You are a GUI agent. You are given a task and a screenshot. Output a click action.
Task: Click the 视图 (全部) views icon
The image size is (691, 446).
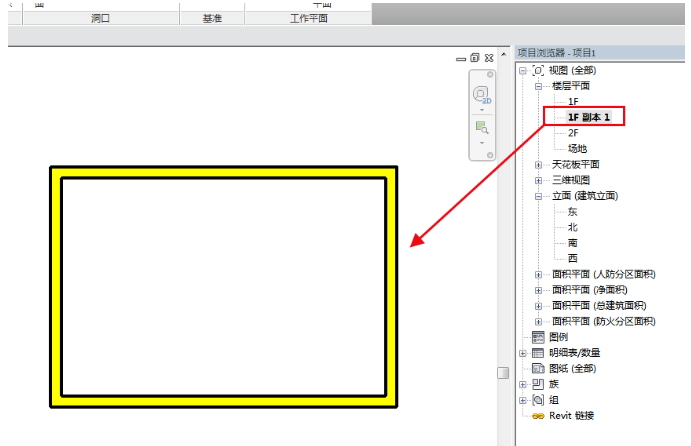point(538,71)
